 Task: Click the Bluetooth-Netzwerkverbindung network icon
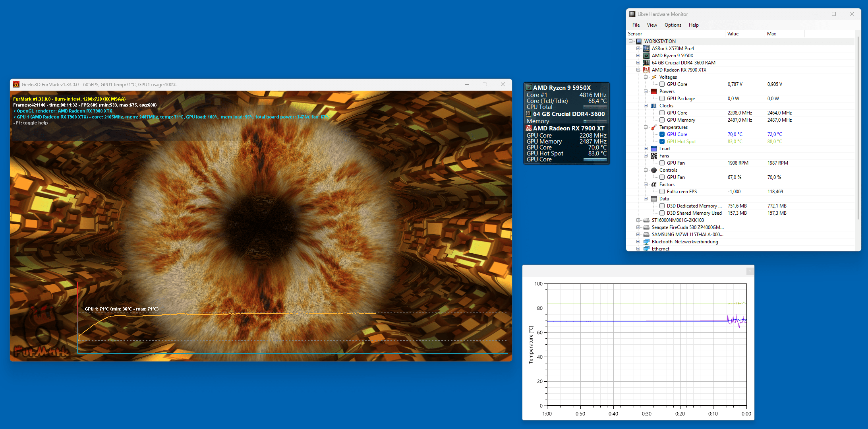pos(646,242)
